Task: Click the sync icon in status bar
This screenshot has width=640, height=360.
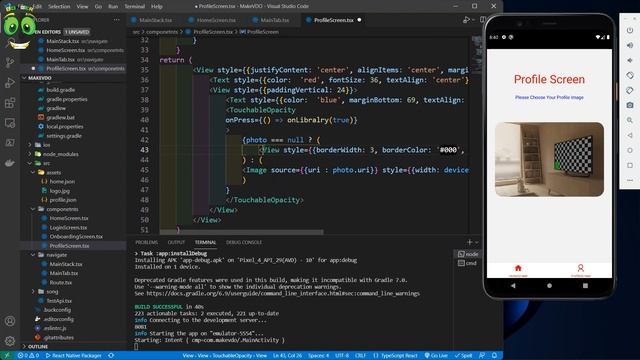Action: coord(111,356)
